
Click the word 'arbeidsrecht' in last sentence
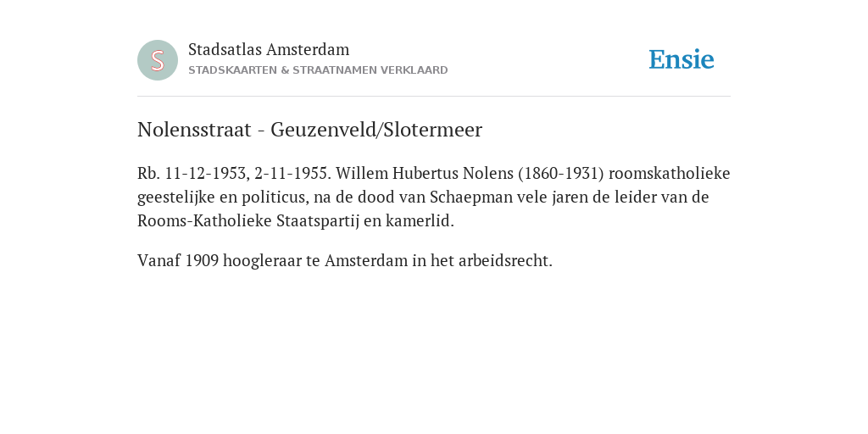(x=504, y=260)
